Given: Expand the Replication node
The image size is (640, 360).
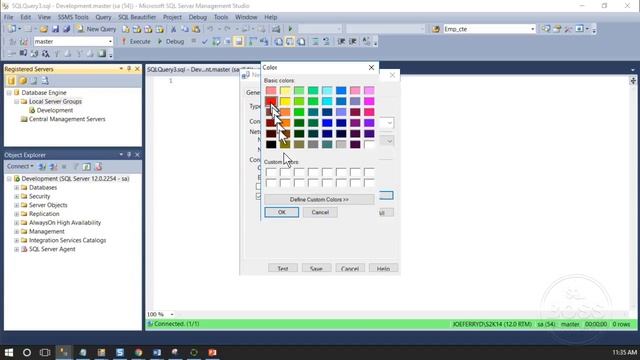Looking at the screenshot, I should tap(17, 214).
